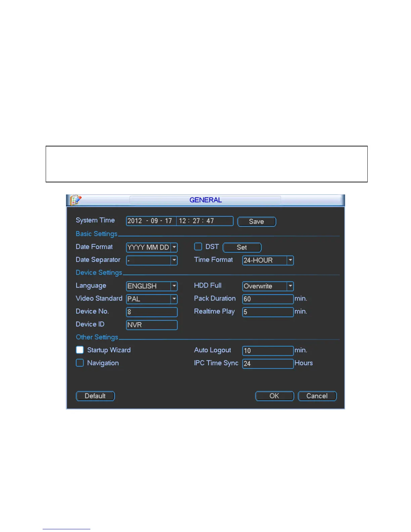This screenshot has height=532, width=411.
Task: Enable the DST checkbox
Action: pos(198,247)
